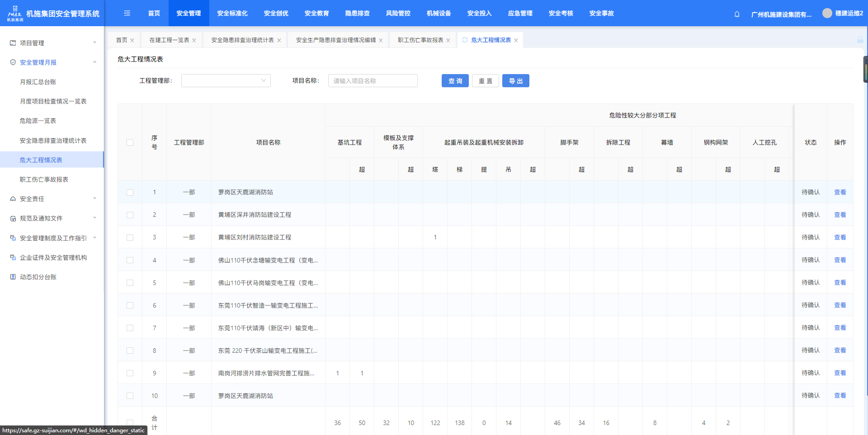
Task: Click the 动态扣分台账 sidebar icon
Action: pyautogui.click(x=13, y=277)
